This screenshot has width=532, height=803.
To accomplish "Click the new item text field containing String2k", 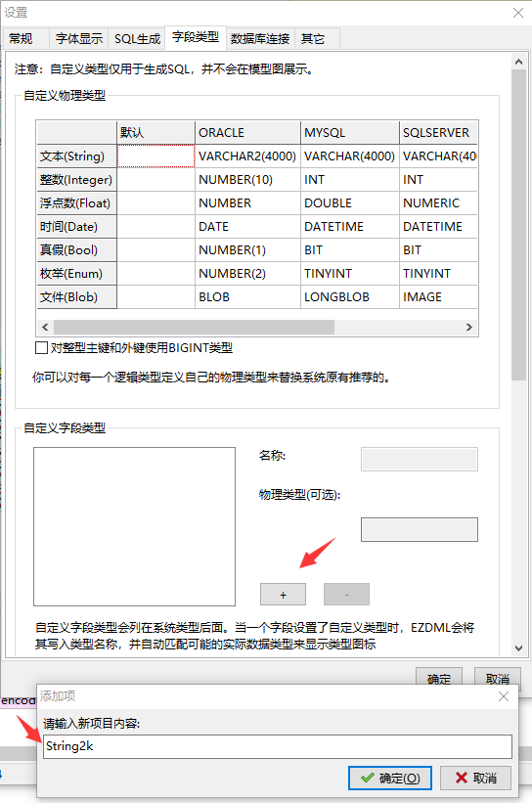I will (278, 746).
